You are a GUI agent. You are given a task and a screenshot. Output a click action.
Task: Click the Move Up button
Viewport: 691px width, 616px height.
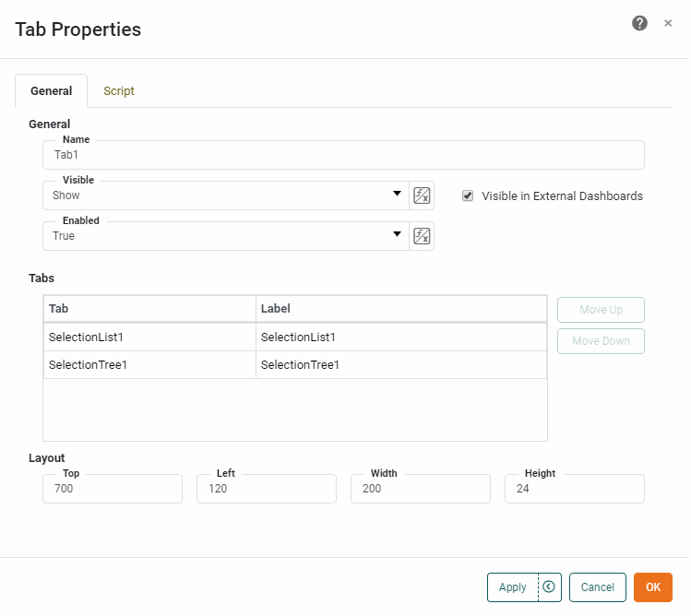[x=601, y=310]
